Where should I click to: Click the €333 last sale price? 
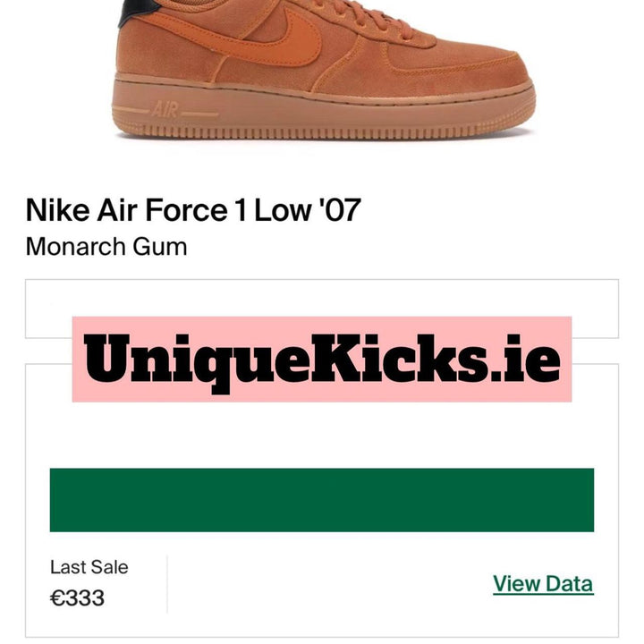77,597
